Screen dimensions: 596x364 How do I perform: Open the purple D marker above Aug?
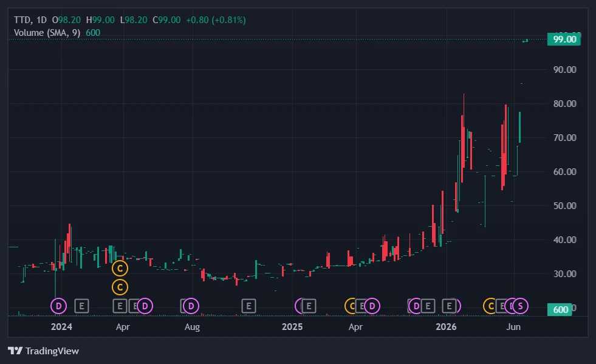[191, 306]
